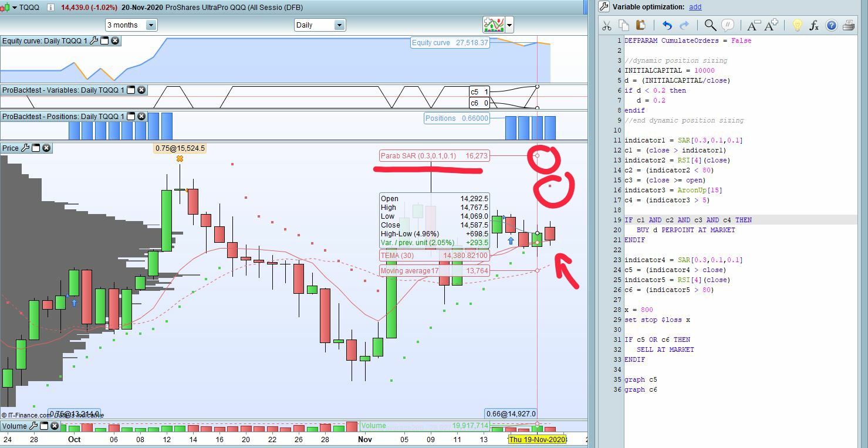Screen dimensions: 868x448
Task: Click the TQQQ ticker symbol in title
Action: pos(30,7)
